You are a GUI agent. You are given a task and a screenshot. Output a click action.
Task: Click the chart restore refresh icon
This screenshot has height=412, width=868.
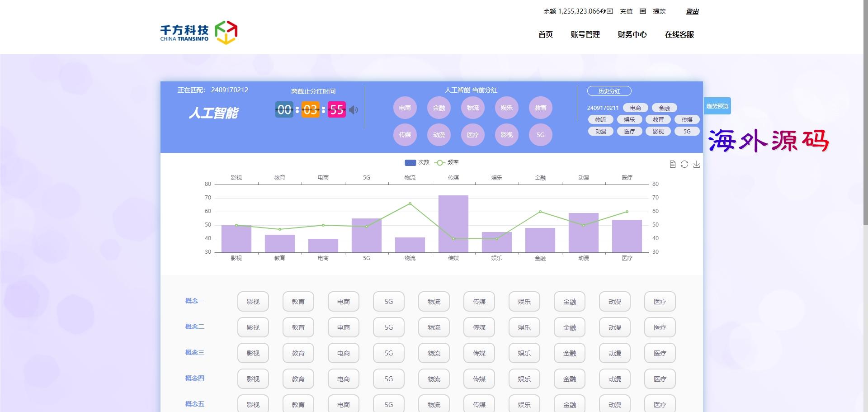coord(684,164)
